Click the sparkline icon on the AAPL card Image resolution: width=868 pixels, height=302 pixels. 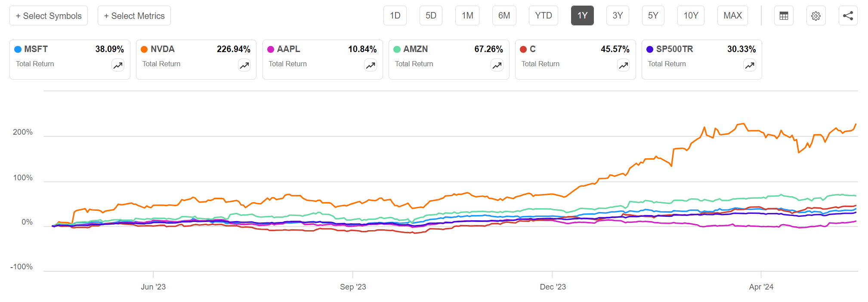click(370, 65)
